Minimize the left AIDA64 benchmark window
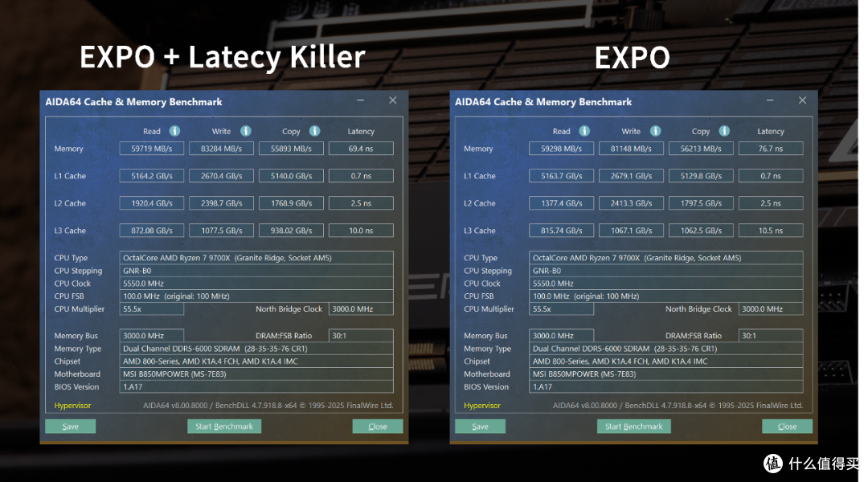868x482 pixels. (360, 100)
